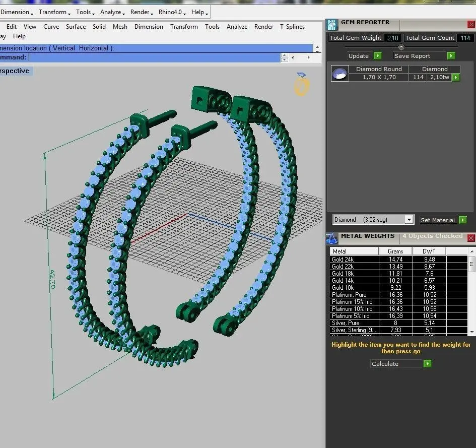Screen dimensions: 476x448
Task: Open the Dimension menu in menu bar
Action: click(x=149, y=27)
